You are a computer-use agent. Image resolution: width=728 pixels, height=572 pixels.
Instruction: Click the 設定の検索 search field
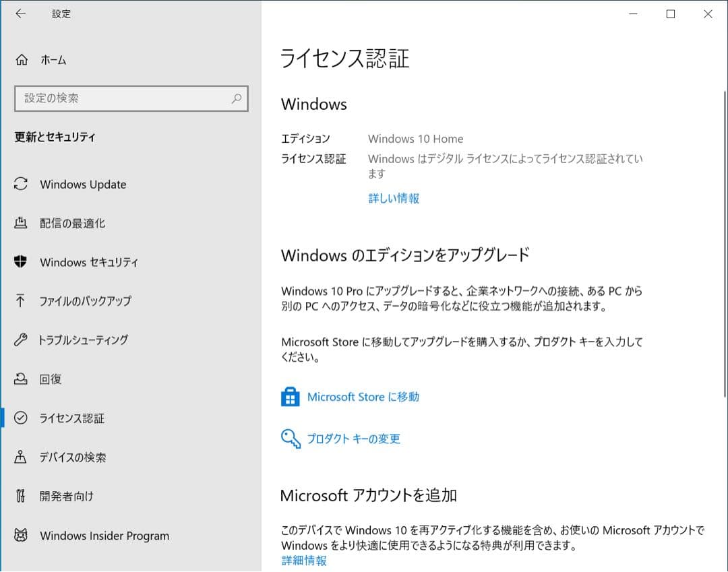tap(121, 98)
